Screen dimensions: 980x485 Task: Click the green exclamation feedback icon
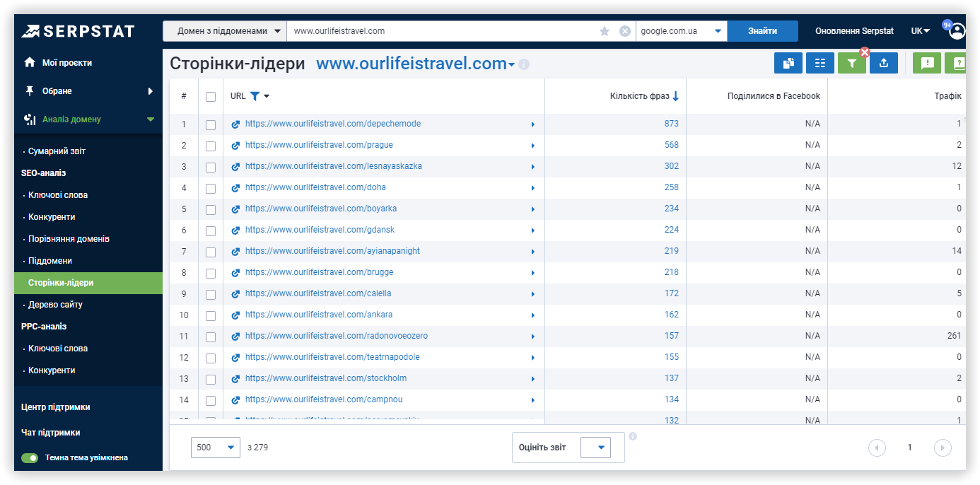927,63
